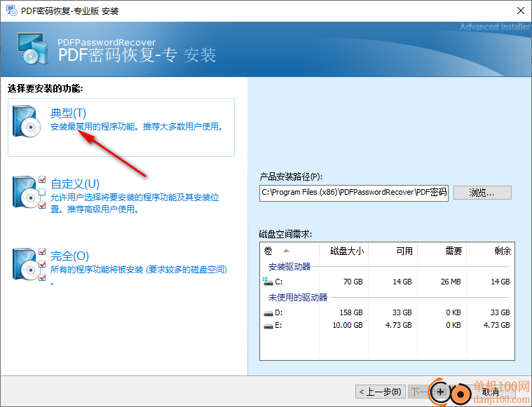This screenshot has height=407, width=532.
Task: Select the Custom (自定义) install icon
Action: click(x=29, y=192)
